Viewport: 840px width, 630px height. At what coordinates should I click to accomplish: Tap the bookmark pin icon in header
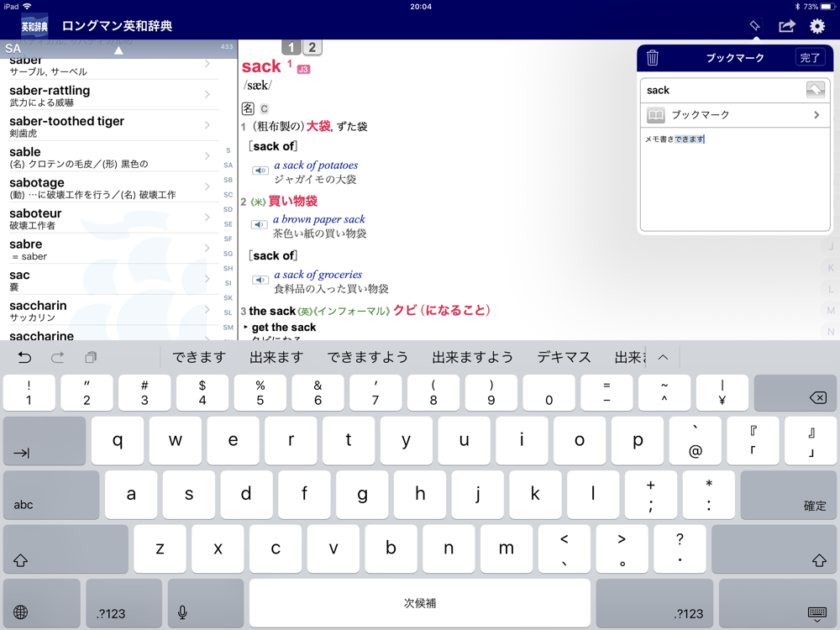point(754,26)
